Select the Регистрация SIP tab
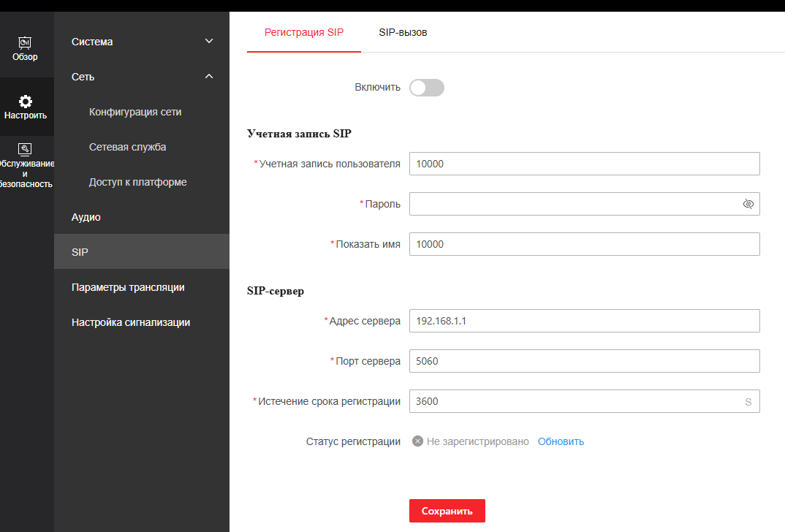Viewport: 785px width, 532px height. coord(303,33)
